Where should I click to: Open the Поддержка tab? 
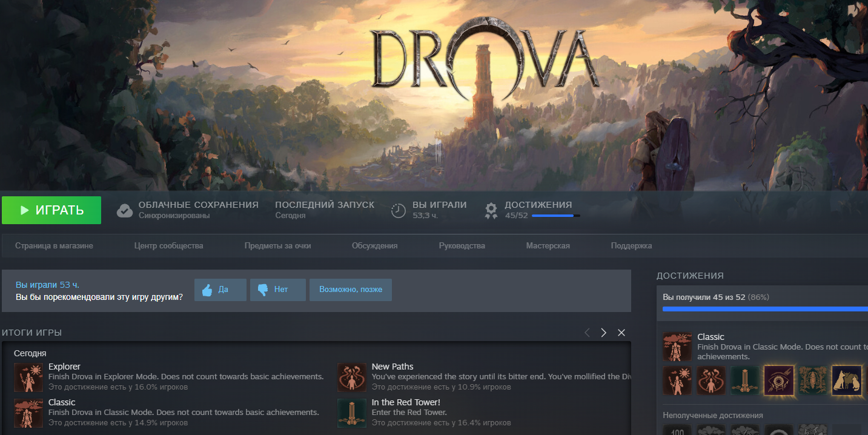(x=631, y=246)
